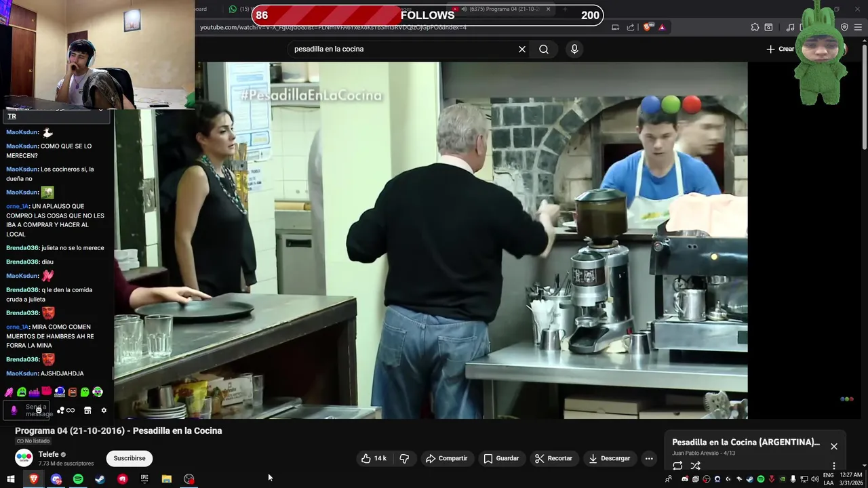Open system volume speaker tray icon
This screenshot has width=868, height=488.
point(814,479)
